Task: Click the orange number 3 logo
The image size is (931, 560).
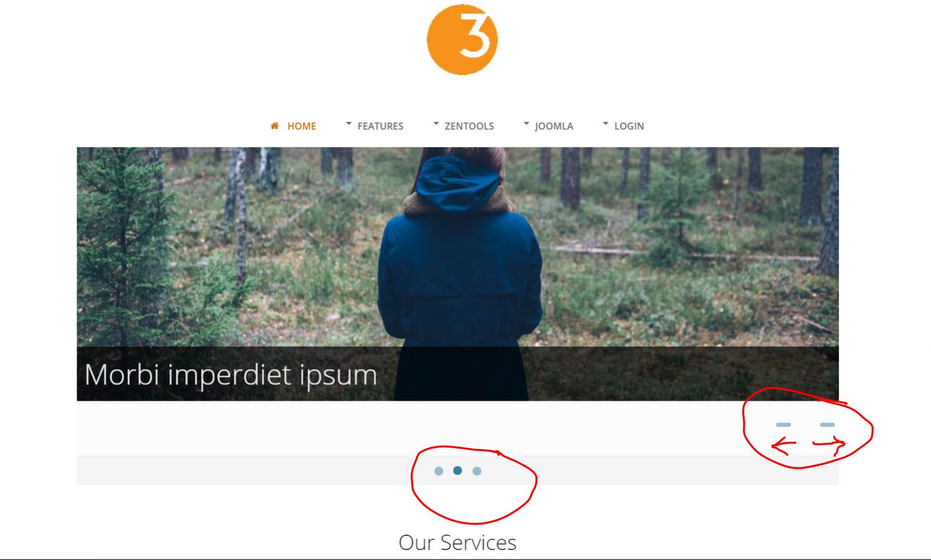Action: (462, 39)
